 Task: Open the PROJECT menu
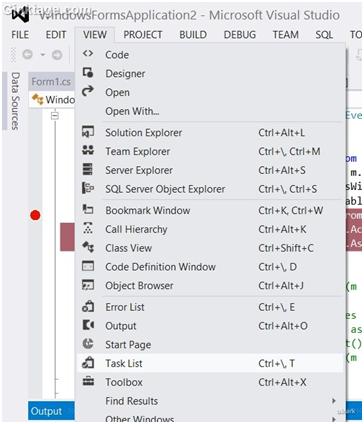tap(143, 35)
